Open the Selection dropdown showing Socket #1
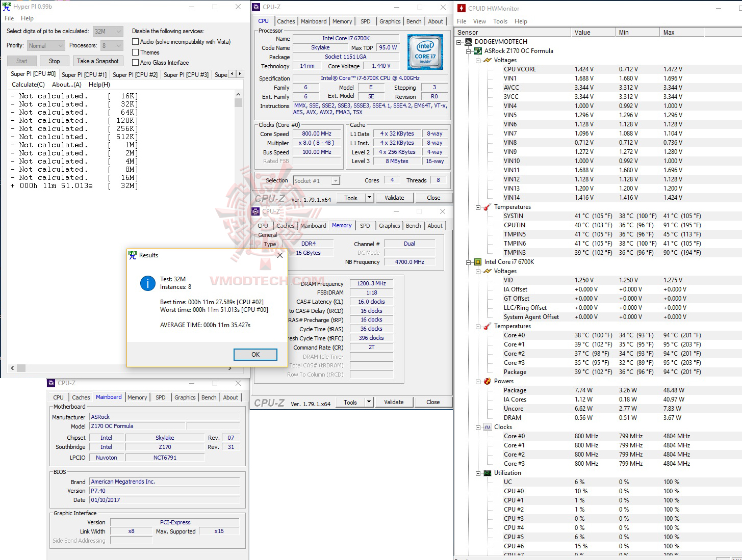The width and height of the screenshot is (742, 560). pyautogui.click(x=316, y=181)
